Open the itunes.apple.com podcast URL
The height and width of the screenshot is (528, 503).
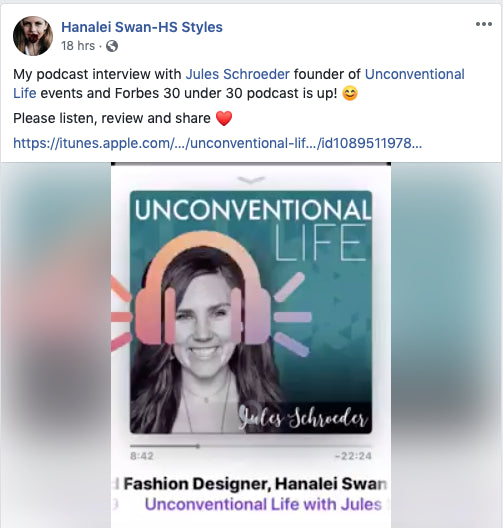217,143
